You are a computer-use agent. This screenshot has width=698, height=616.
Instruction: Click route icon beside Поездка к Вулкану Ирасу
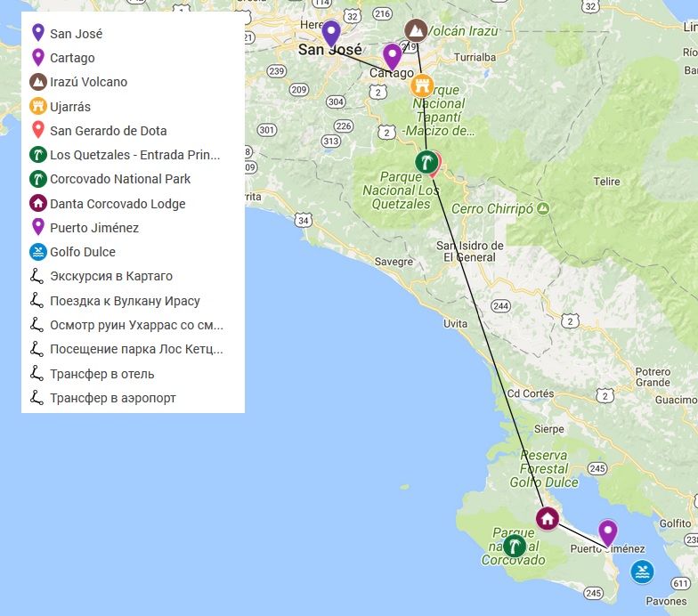(x=37, y=301)
